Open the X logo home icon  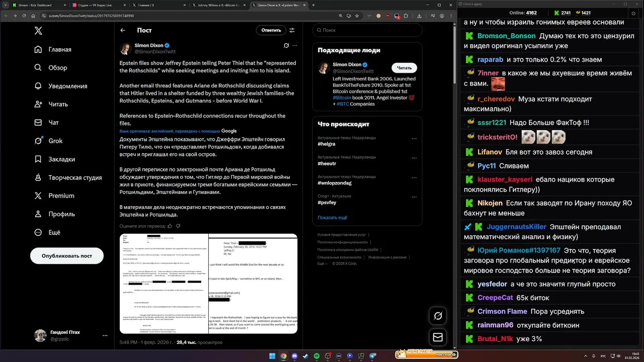38,31
